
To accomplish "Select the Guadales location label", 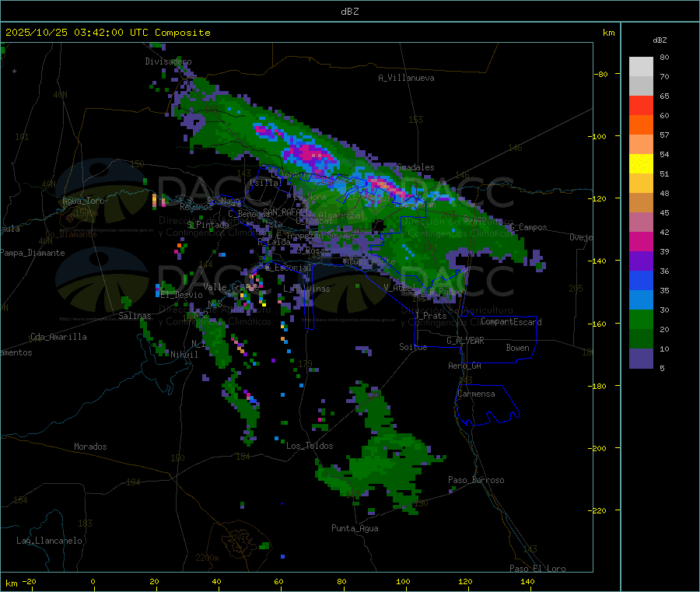I will tap(415, 167).
